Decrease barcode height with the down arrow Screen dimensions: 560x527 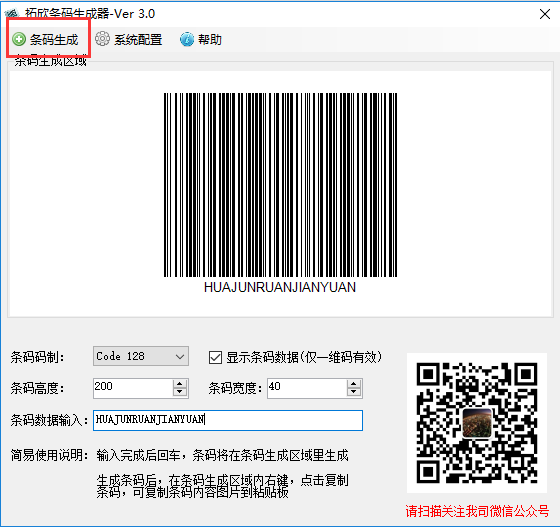[x=180, y=392]
